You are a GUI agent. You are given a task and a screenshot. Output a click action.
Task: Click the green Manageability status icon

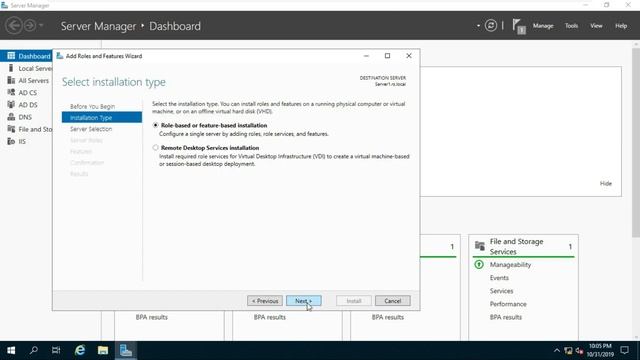click(x=479, y=264)
